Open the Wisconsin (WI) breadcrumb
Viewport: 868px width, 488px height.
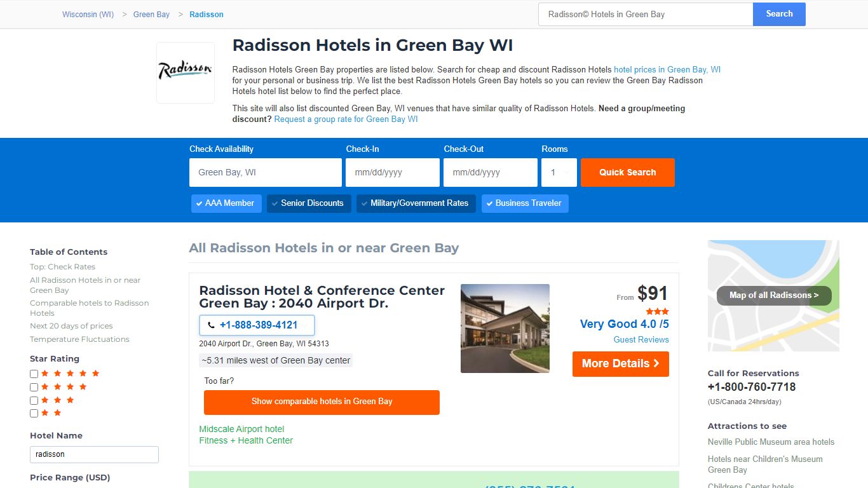pos(88,14)
